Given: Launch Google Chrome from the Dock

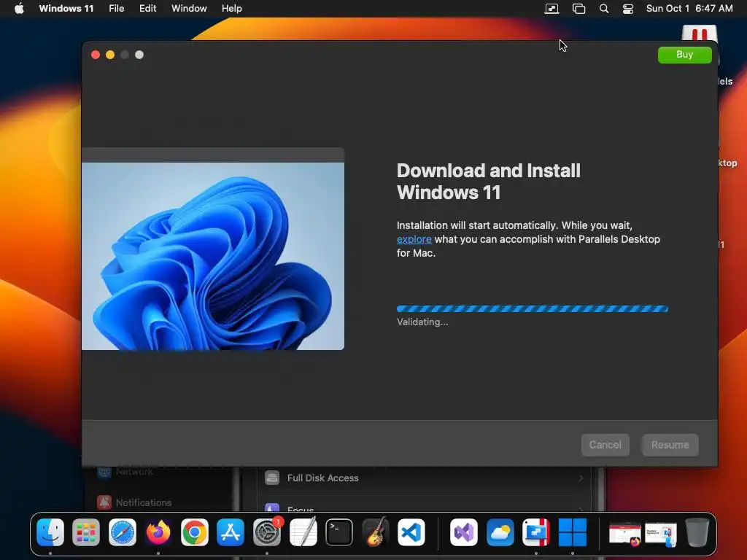Looking at the screenshot, I should pyautogui.click(x=194, y=532).
